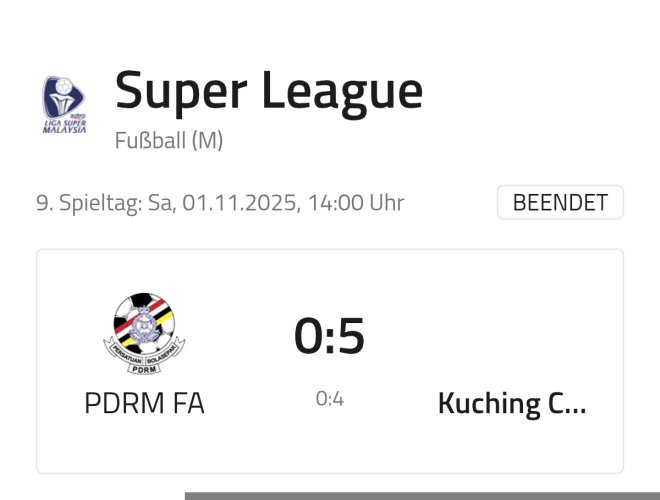The image size is (660, 500).
Task: Click the BEENDET status badge
Action: [x=560, y=203]
